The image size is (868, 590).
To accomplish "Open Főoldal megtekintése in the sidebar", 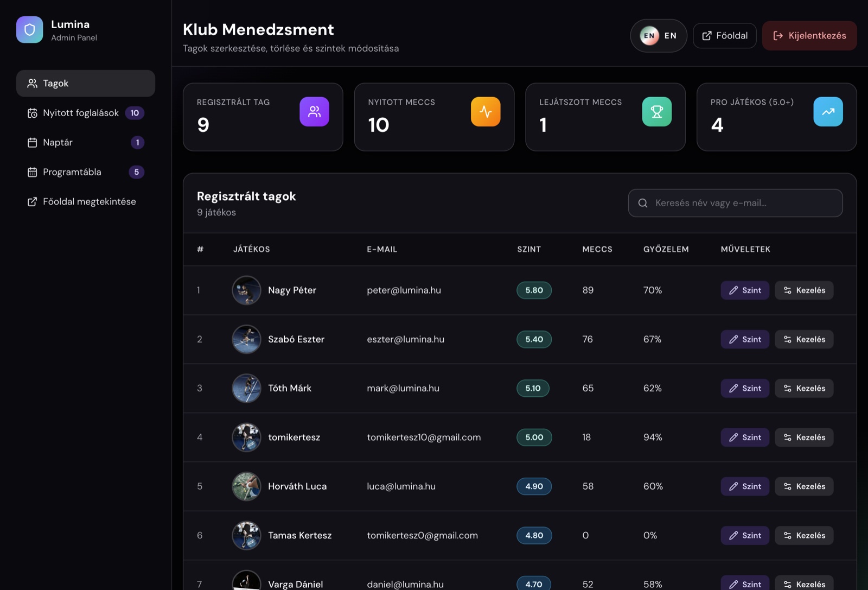I will [86, 201].
